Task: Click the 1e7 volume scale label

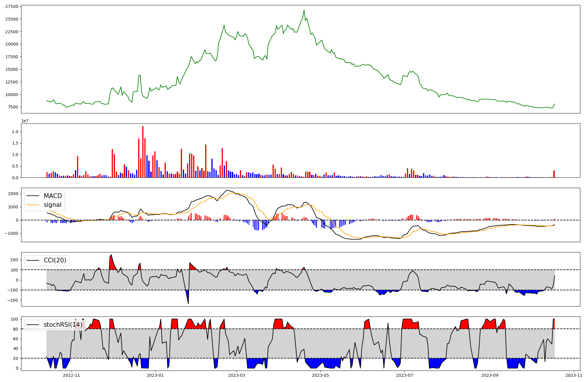Action: pyautogui.click(x=25, y=121)
